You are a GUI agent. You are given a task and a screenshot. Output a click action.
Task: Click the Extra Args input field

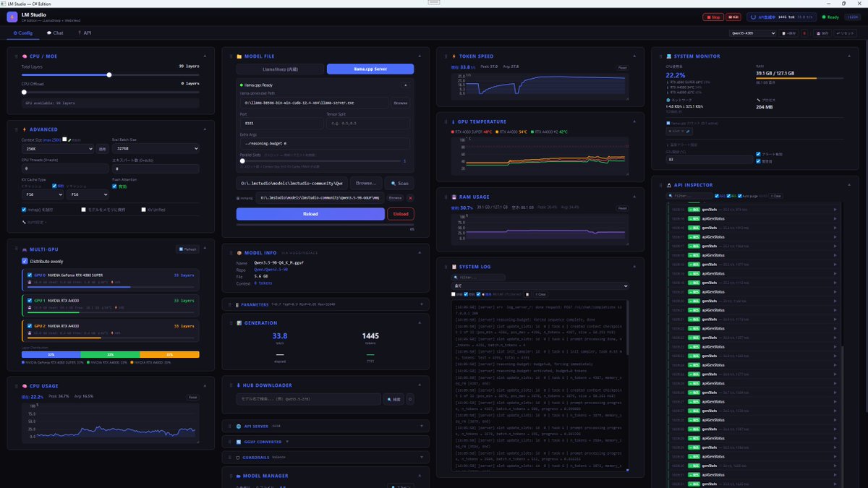(325, 143)
